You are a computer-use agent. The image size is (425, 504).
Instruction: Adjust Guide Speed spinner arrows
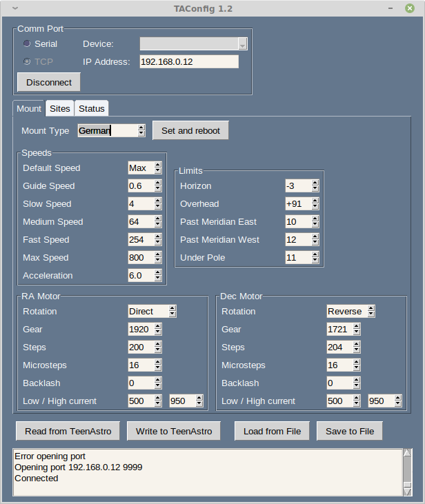[157, 185]
